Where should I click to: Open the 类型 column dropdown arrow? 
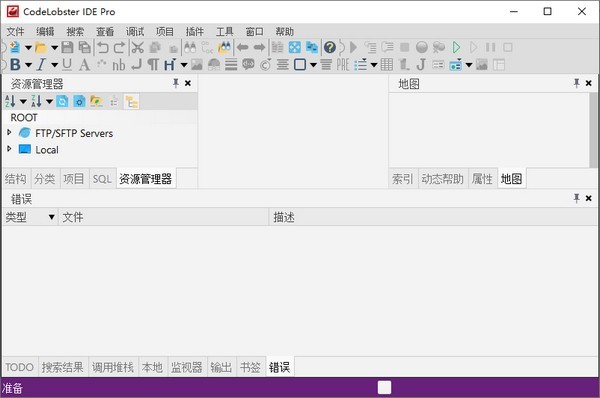(51, 217)
